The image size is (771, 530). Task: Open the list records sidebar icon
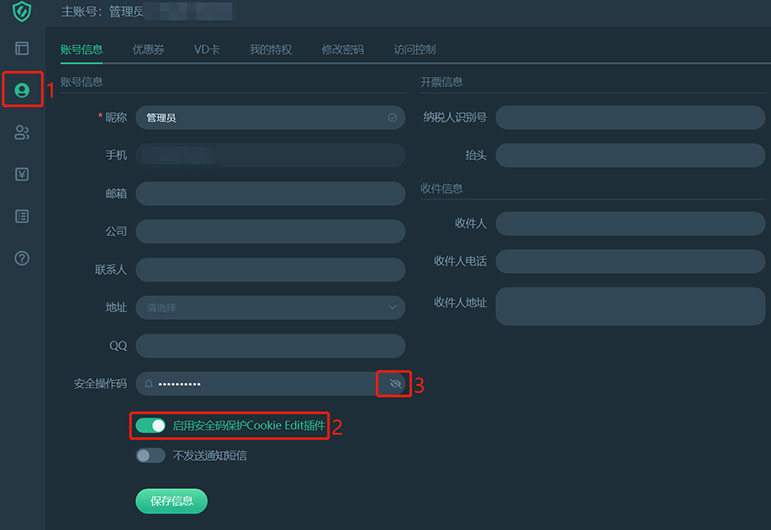(x=22, y=216)
